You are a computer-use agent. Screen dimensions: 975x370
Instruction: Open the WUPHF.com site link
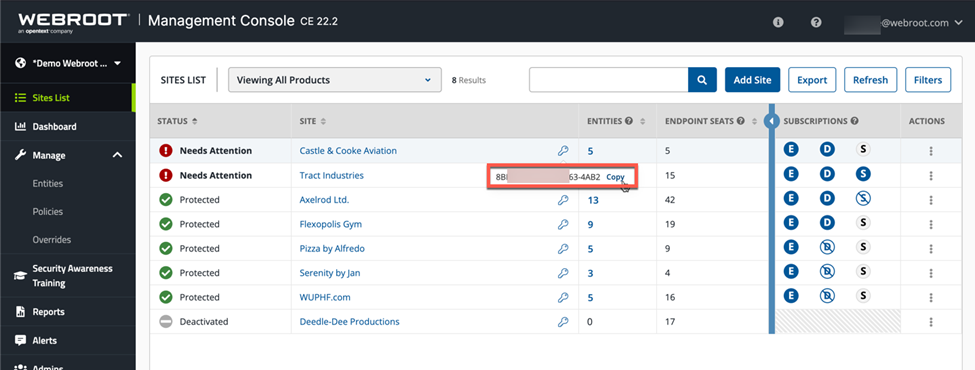pos(325,297)
